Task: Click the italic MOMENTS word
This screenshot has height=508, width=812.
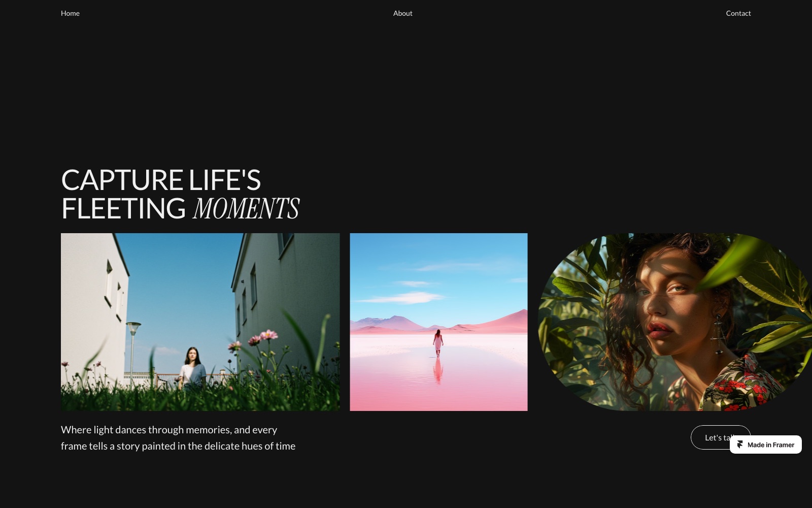Action: (246, 209)
